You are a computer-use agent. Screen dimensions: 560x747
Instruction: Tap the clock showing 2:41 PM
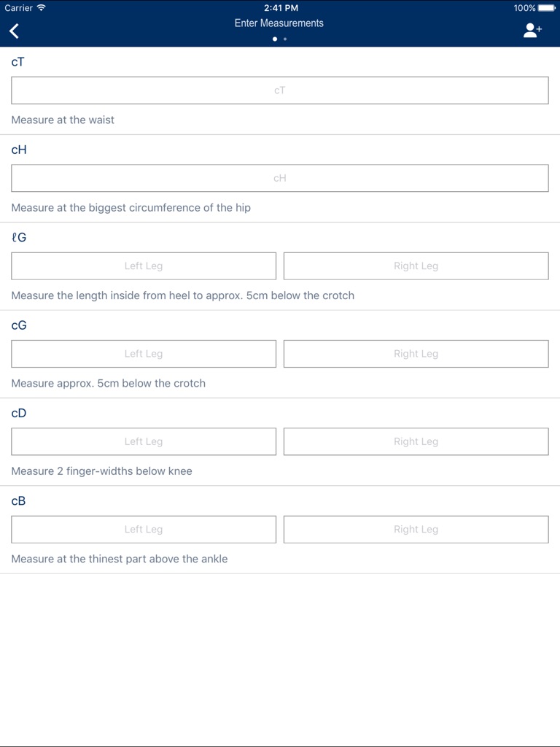tap(280, 8)
